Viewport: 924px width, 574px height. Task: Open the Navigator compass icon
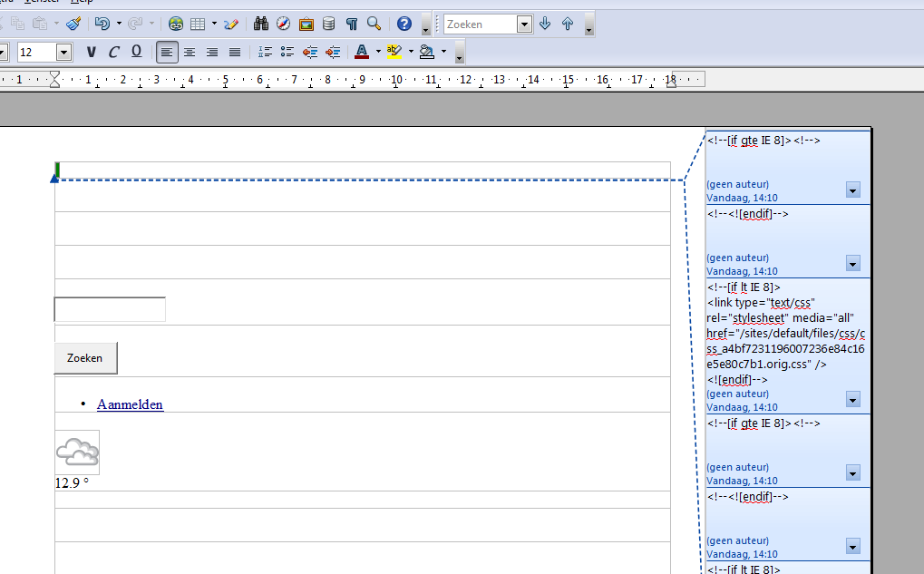tap(284, 24)
